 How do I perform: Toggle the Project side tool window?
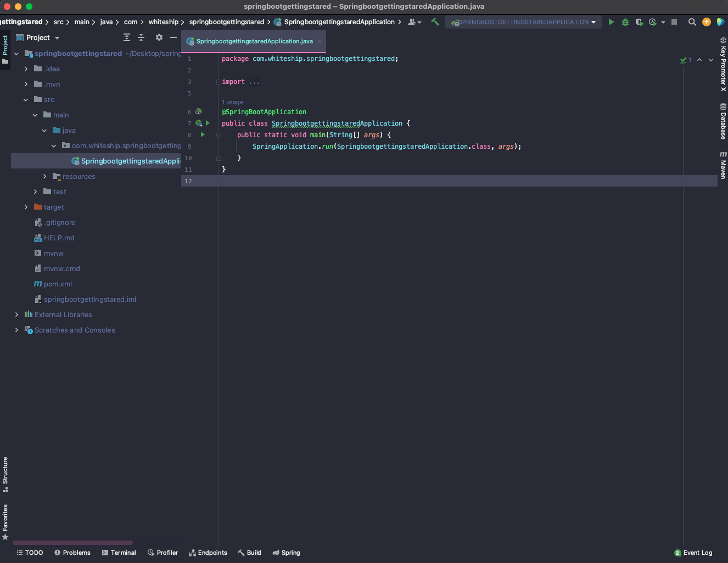5,49
